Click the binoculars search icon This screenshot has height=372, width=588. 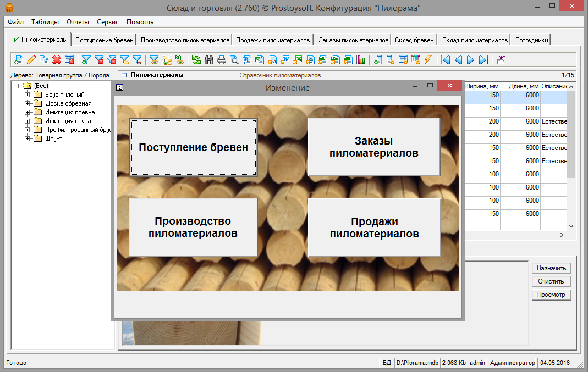pos(209,60)
